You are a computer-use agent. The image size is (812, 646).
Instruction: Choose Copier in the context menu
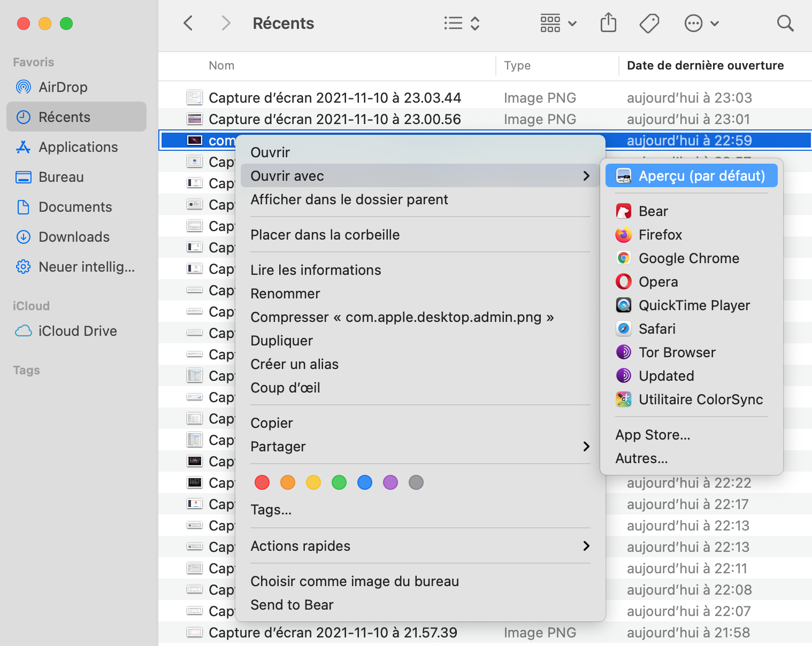pos(420,423)
